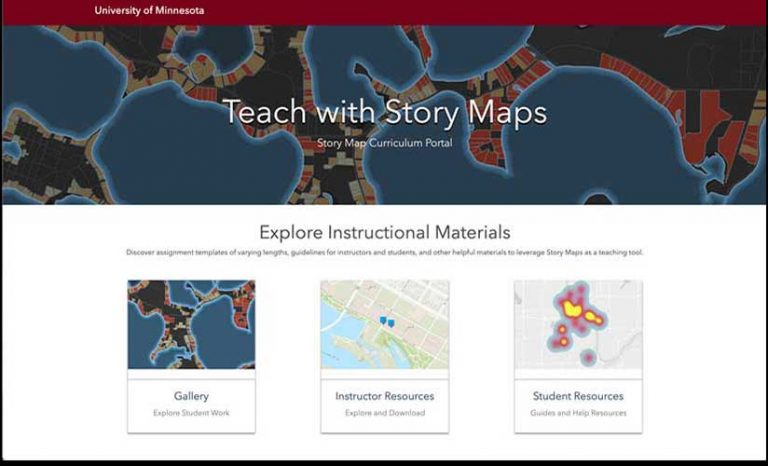768x466 pixels.
Task: Click the 'Discover assignment templates' description text
Action: click(384, 253)
